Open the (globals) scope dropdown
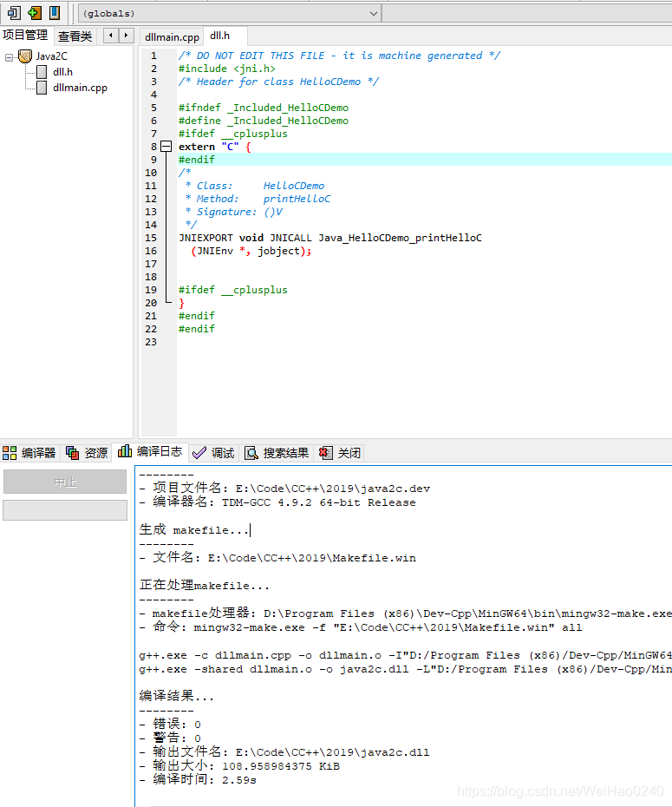This screenshot has width=672, height=807. click(230, 13)
